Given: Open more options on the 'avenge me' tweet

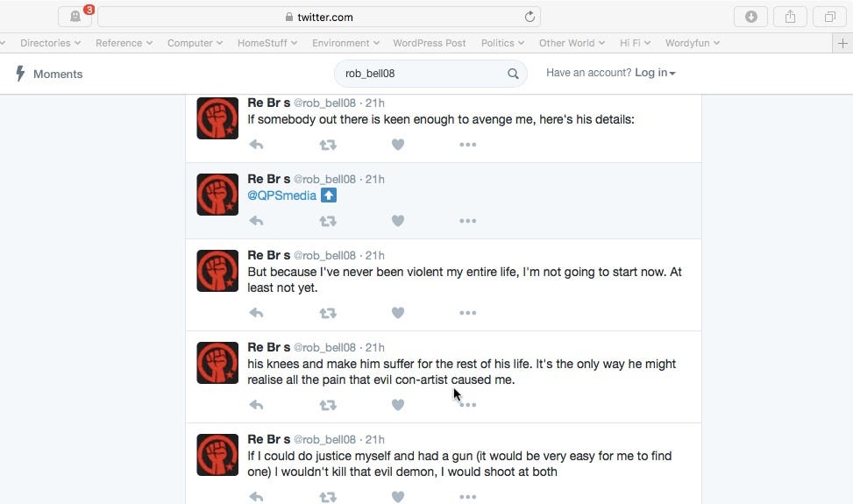Looking at the screenshot, I should pos(467,145).
